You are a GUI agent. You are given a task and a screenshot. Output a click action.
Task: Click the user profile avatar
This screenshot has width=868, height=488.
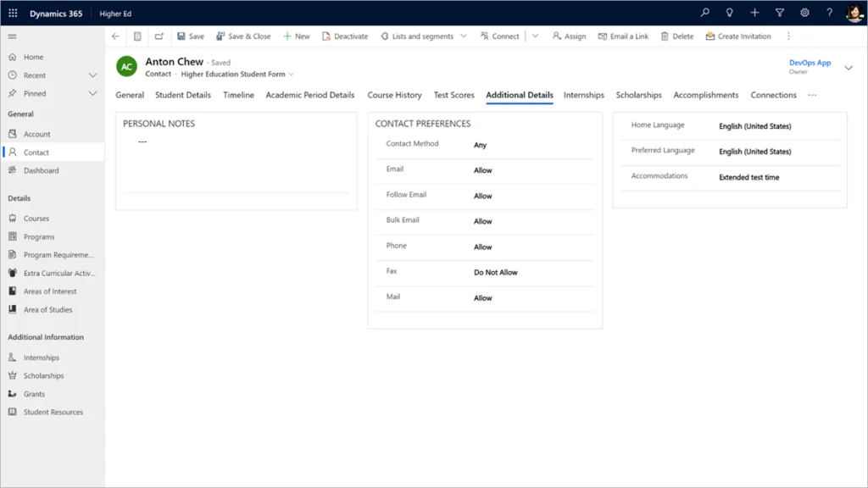click(853, 13)
